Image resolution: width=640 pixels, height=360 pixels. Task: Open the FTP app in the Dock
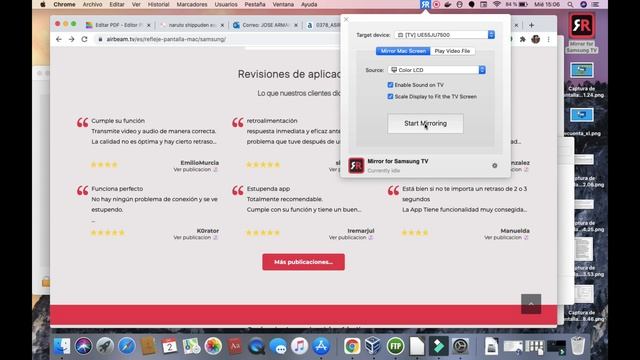[x=395, y=346]
